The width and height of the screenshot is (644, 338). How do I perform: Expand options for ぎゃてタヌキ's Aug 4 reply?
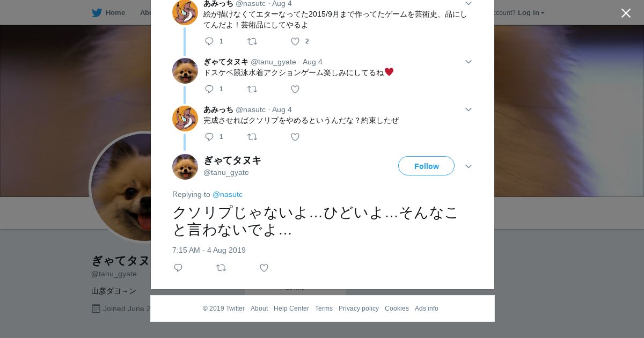pyautogui.click(x=469, y=62)
